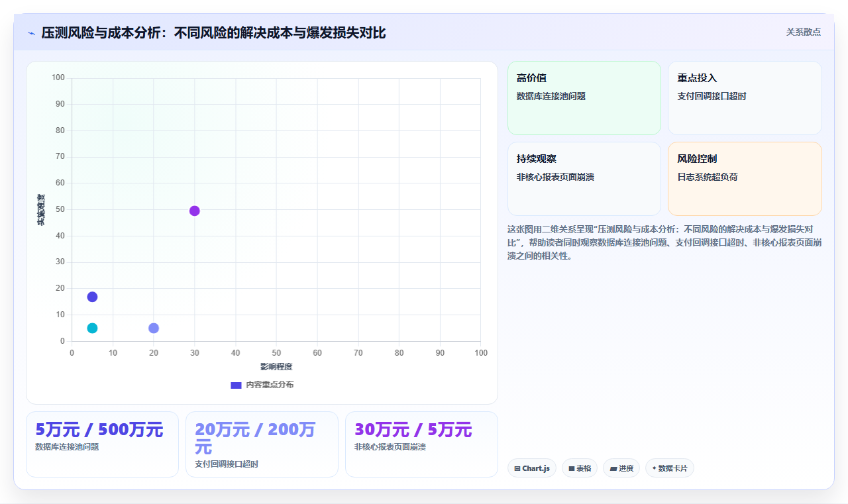This screenshot has width=848, height=504.
Task: Click 非核心报表页面崩溃 in 持续观察 card
Action: coord(555,177)
